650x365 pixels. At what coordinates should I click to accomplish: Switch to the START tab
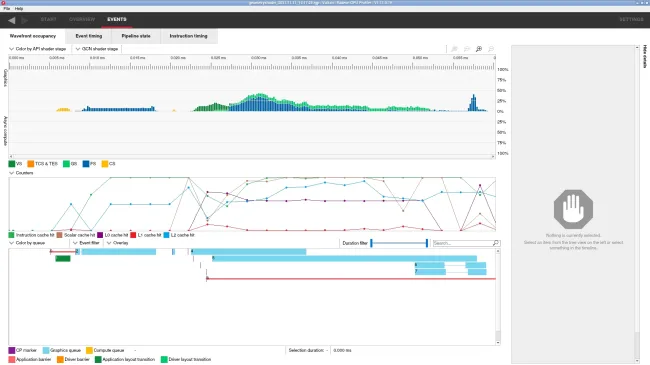coord(49,19)
